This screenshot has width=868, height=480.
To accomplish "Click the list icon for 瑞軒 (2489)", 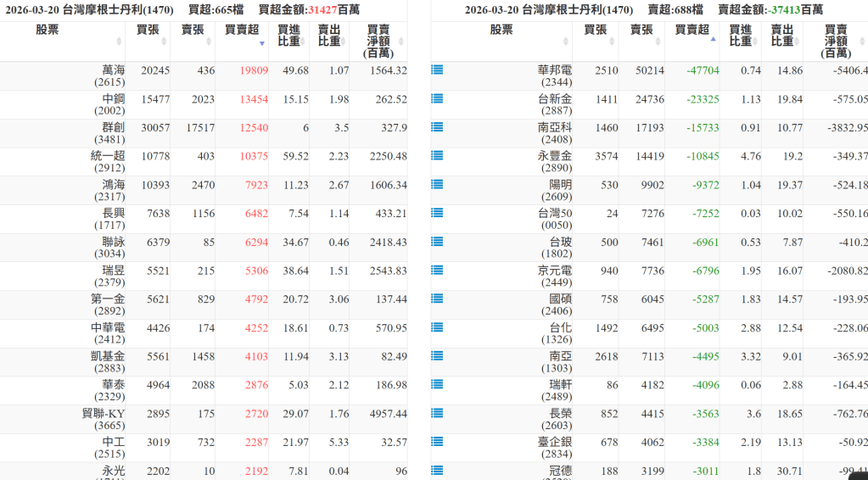I will point(437,384).
